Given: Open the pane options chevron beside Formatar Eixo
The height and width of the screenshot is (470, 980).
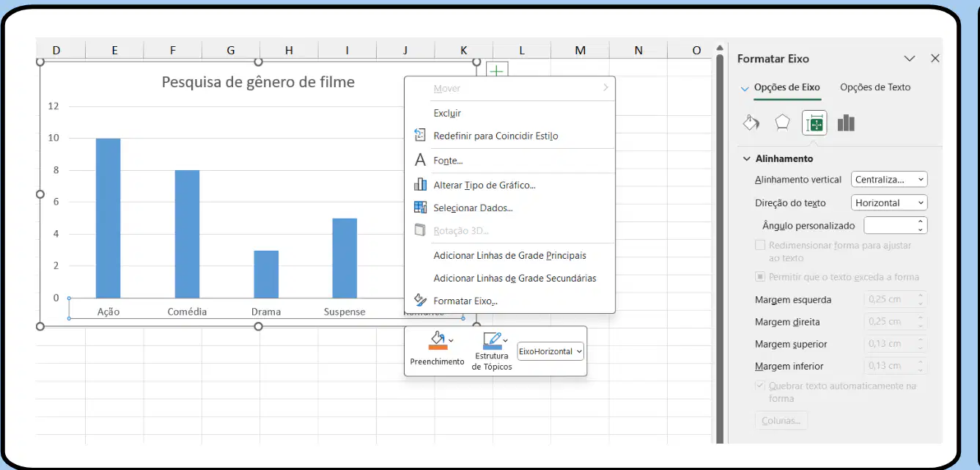Looking at the screenshot, I should pyautogui.click(x=910, y=59).
